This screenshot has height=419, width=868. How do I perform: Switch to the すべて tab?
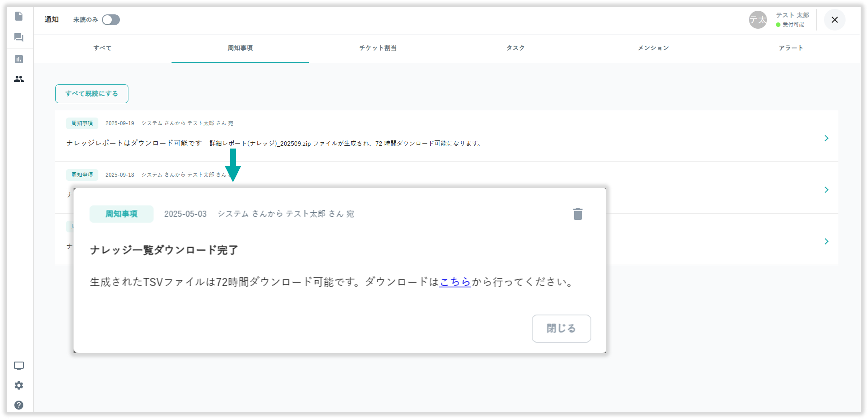102,48
